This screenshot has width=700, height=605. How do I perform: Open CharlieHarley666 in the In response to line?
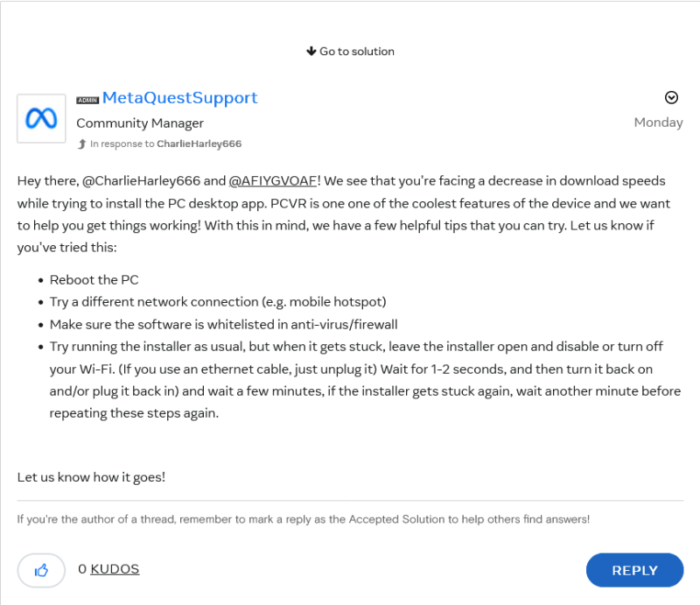199,144
